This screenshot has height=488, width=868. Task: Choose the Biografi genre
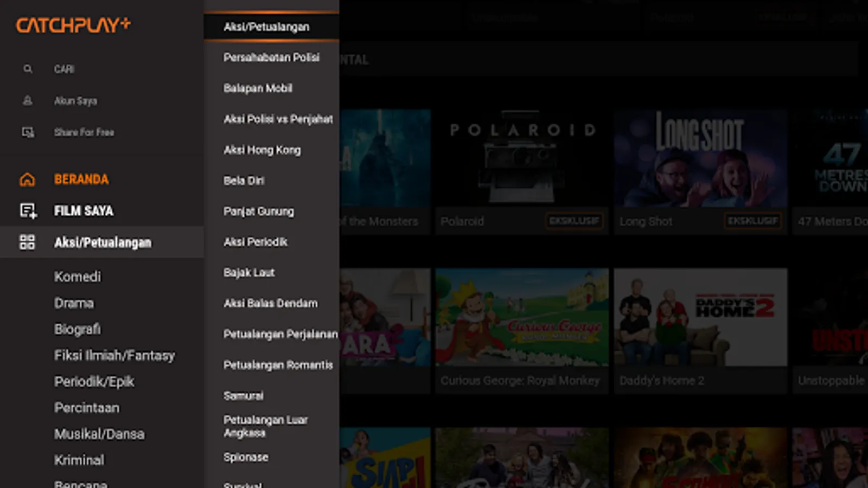pos(77,329)
